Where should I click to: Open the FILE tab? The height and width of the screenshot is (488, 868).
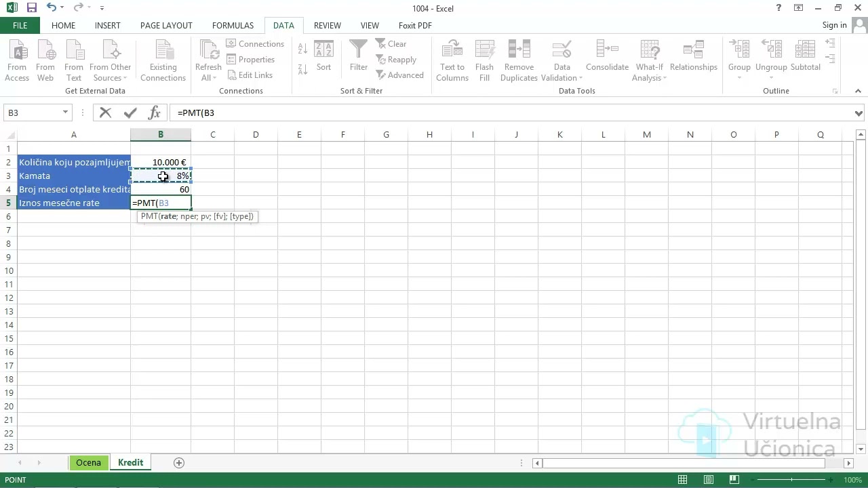[20, 25]
